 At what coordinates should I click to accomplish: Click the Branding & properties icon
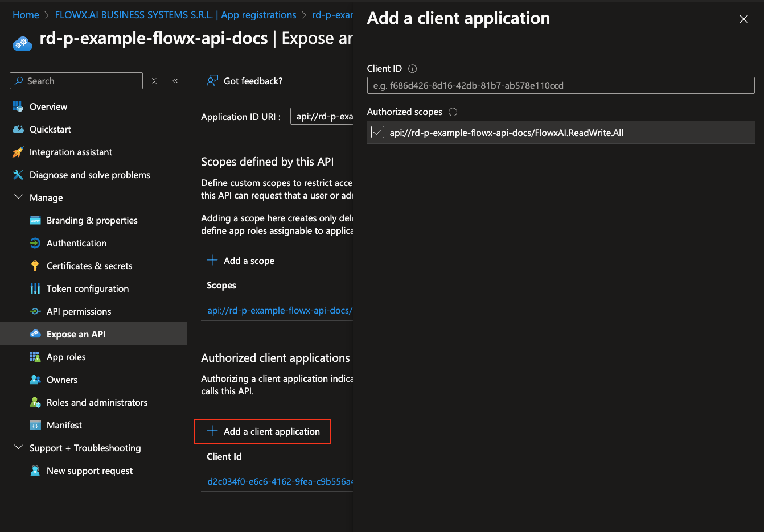click(x=35, y=220)
